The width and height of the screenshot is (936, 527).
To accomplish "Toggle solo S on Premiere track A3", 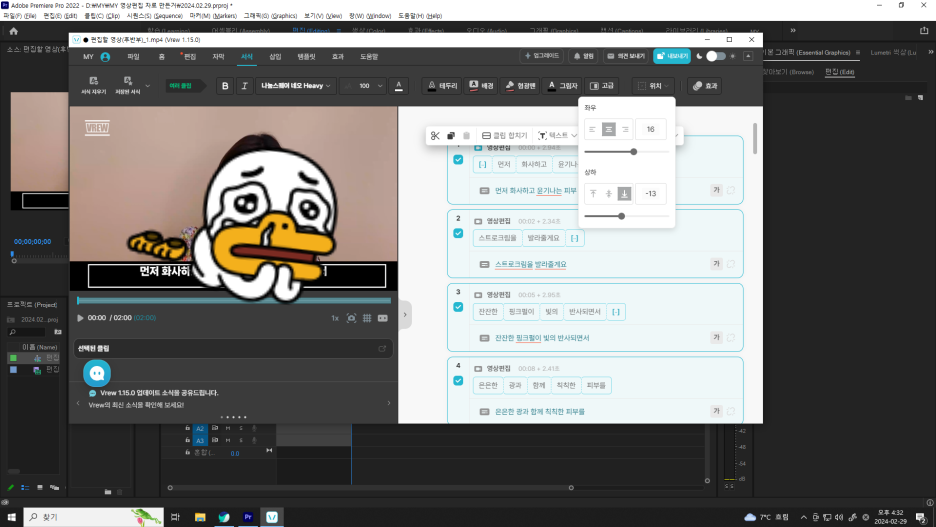I will tap(241, 440).
